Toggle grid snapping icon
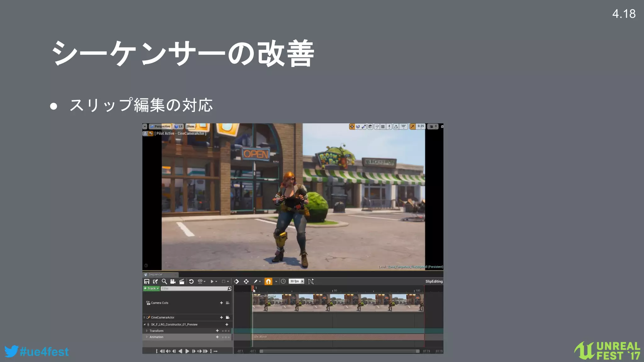644x362 pixels. click(x=383, y=126)
